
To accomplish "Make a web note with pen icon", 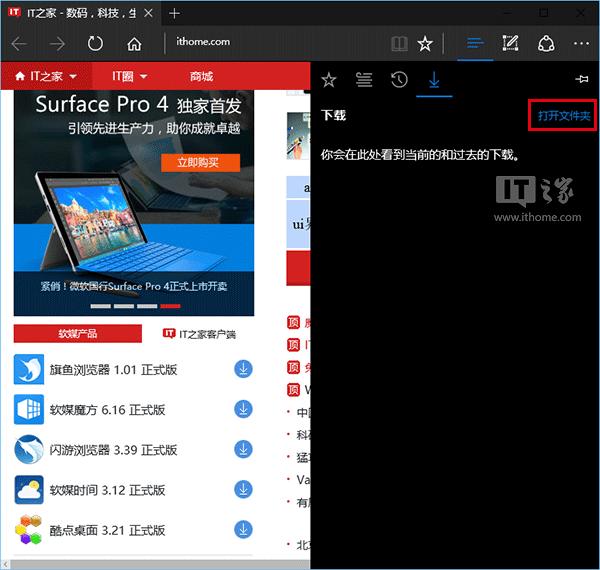I will coord(510,43).
